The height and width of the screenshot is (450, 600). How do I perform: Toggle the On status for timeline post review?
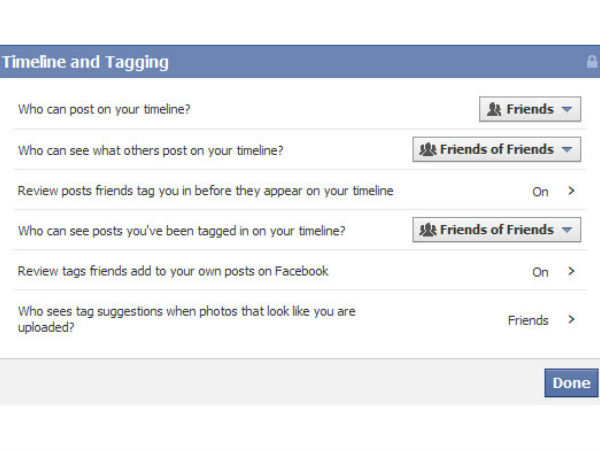pos(540,191)
